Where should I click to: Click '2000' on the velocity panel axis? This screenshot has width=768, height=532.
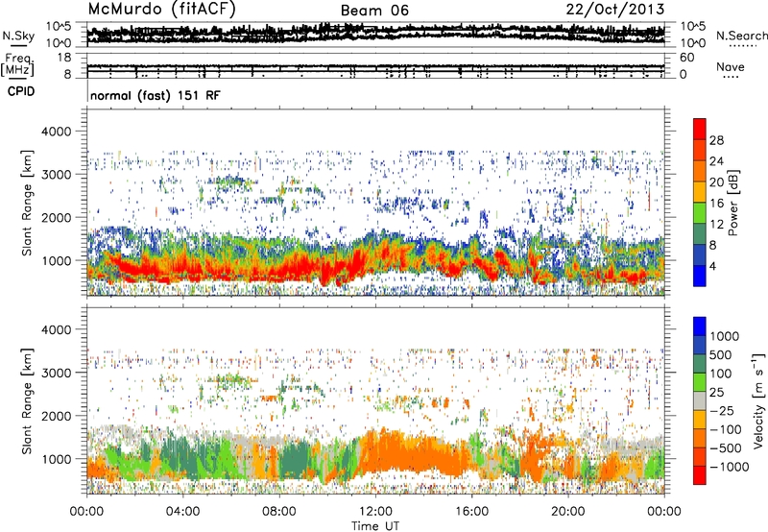click(x=57, y=416)
